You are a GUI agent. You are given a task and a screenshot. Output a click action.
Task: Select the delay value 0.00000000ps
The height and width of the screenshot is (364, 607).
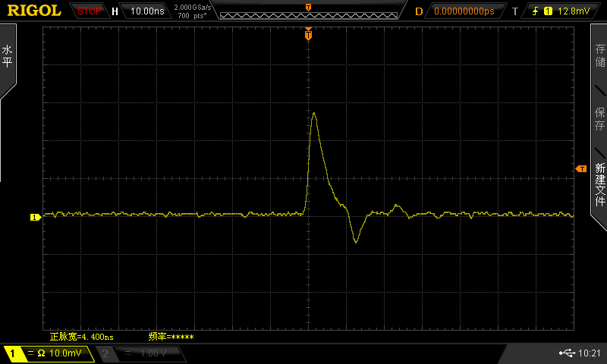pos(464,11)
